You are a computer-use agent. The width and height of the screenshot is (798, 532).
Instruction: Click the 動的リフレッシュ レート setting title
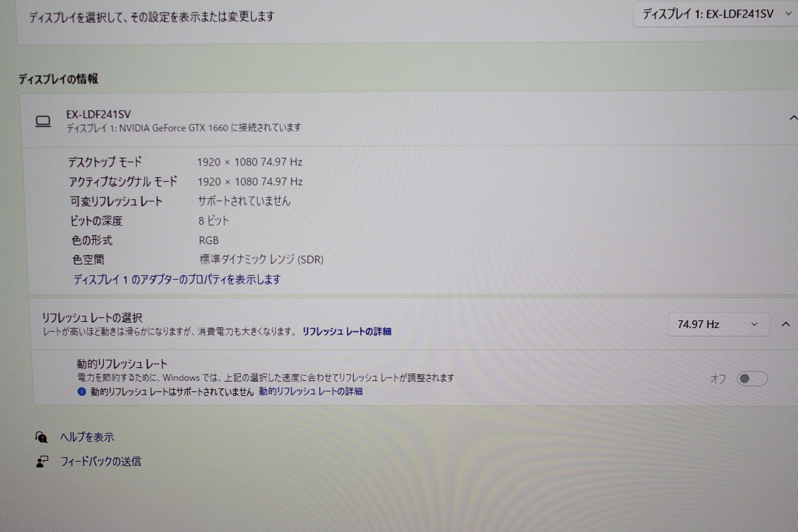tap(122, 365)
